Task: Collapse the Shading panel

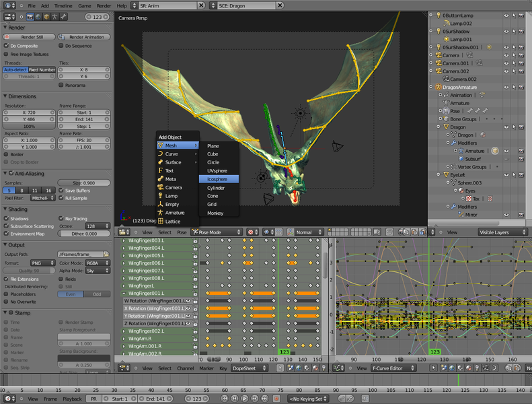Action: pos(5,209)
